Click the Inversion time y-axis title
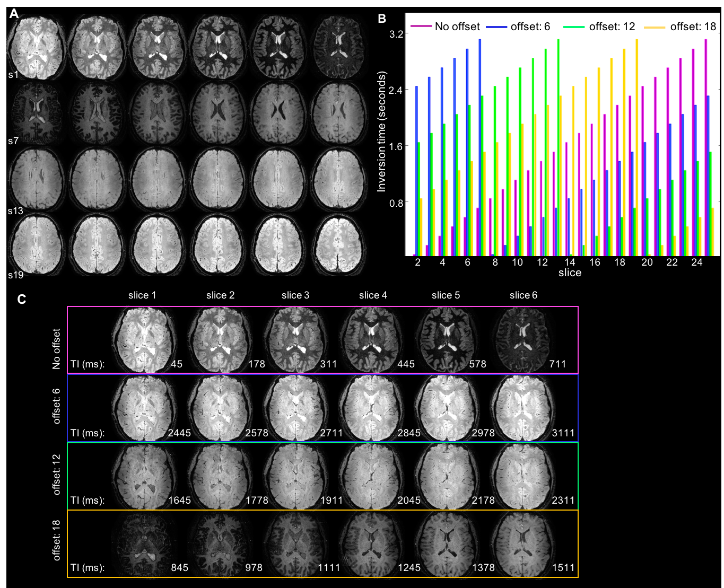 tap(381, 132)
